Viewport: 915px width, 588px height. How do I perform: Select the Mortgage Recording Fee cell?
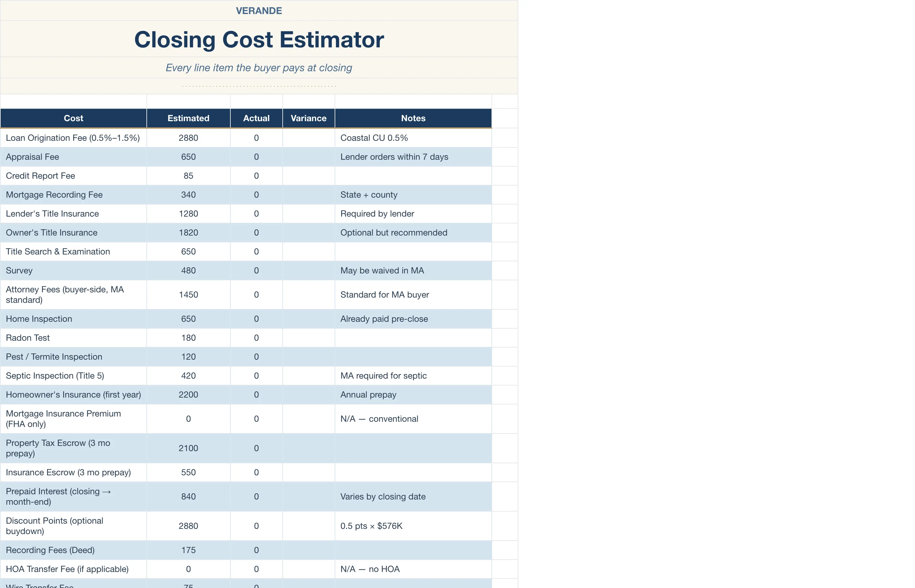point(73,195)
